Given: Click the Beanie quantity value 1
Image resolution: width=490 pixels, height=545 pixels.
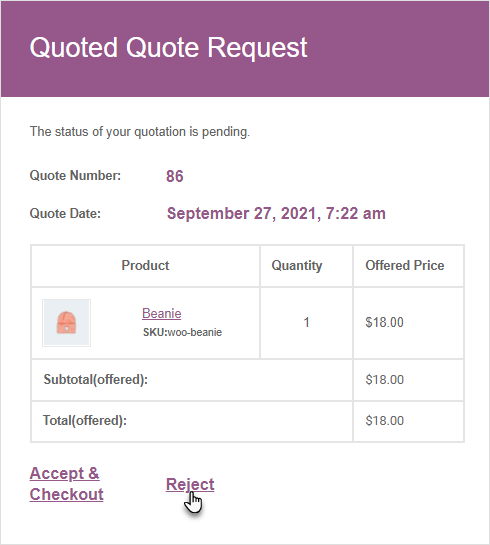Looking at the screenshot, I should [307, 322].
